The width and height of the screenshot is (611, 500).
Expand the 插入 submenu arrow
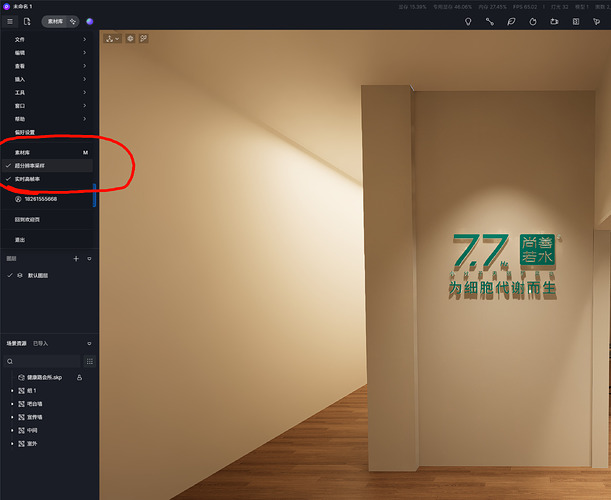[x=85, y=79]
